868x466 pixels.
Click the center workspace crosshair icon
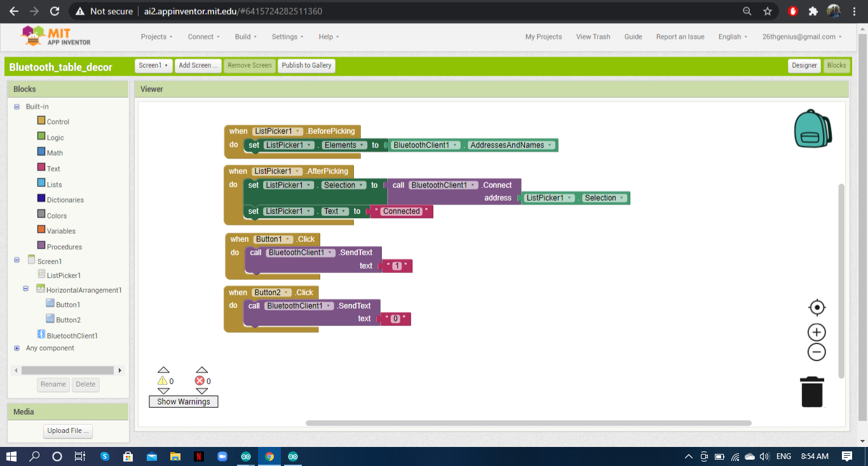pyautogui.click(x=817, y=308)
